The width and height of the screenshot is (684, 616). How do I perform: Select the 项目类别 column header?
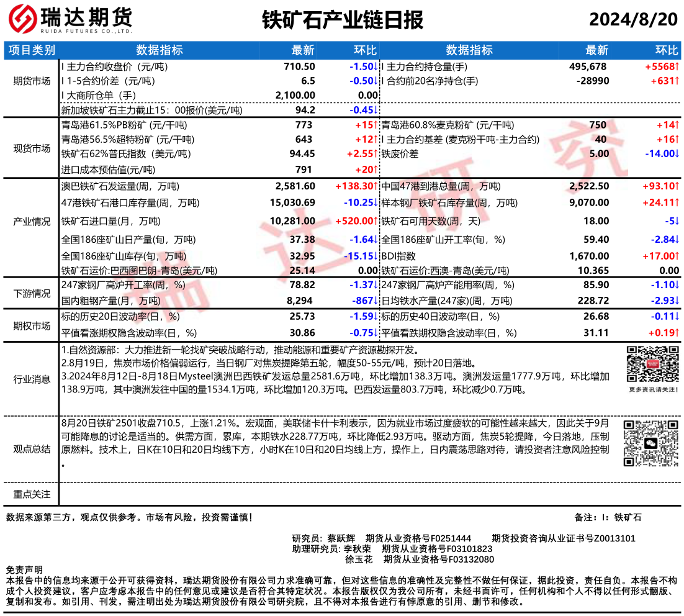click(32, 50)
